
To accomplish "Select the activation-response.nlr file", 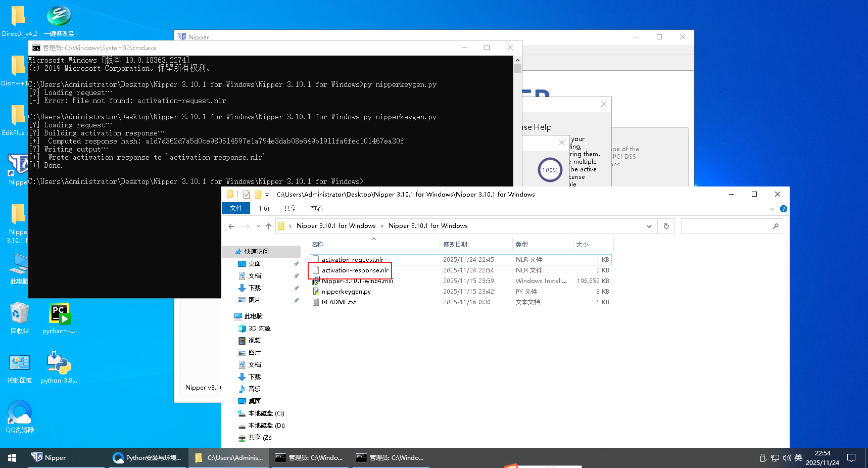I will tap(355, 270).
